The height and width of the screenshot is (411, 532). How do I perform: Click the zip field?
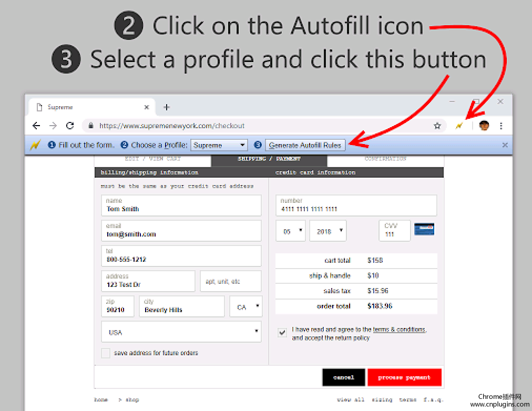(x=118, y=306)
